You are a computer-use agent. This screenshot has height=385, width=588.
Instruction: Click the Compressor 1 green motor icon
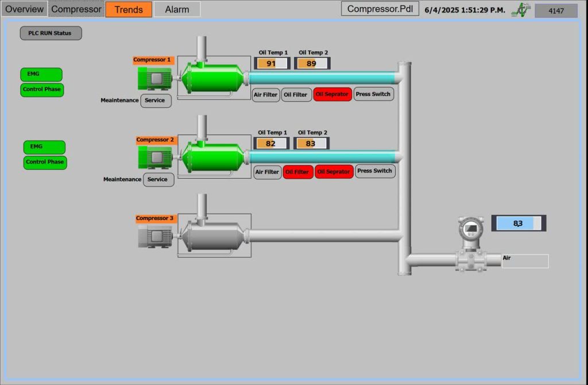tap(154, 79)
